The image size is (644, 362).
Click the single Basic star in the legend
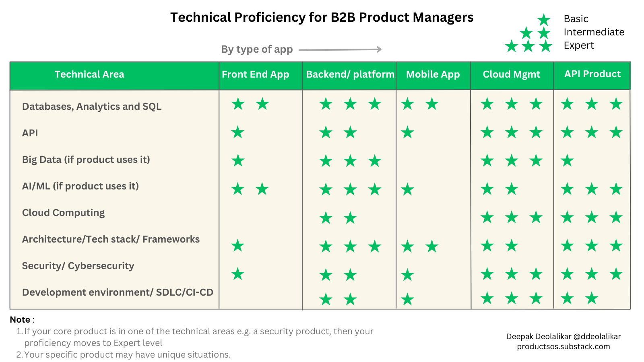point(544,20)
